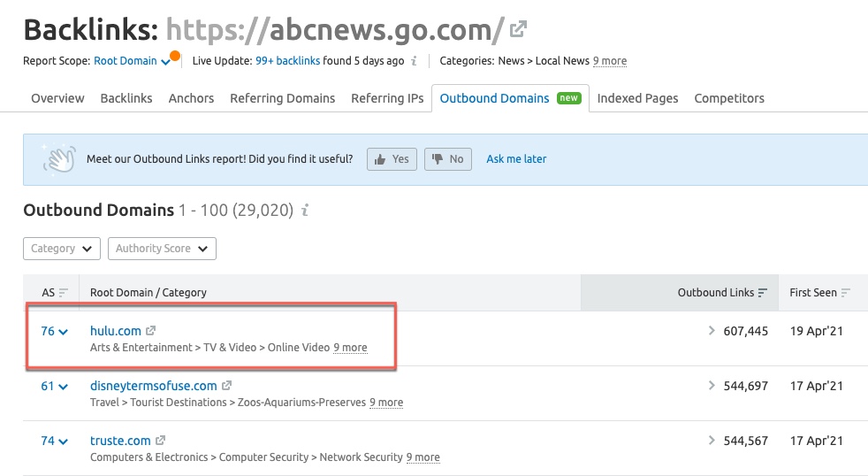The height and width of the screenshot is (476, 868).
Task: Click info icon beside Outbound Domains count
Action: (305, 210)
